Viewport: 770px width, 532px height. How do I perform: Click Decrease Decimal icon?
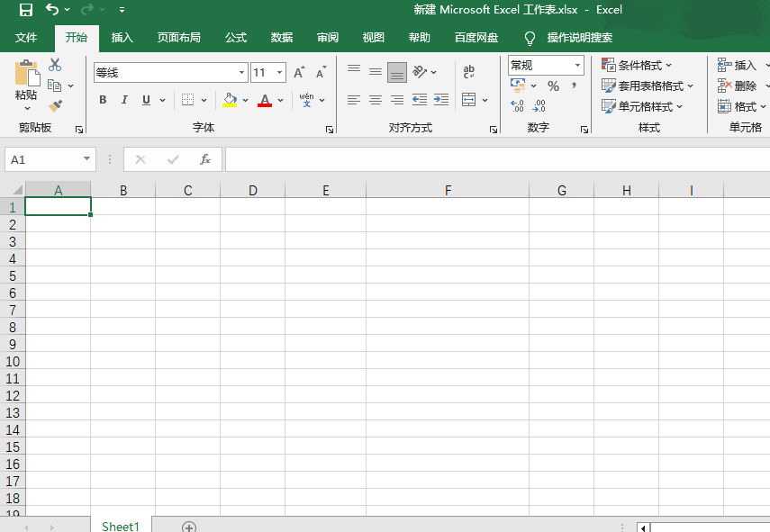tap(539, 106)
